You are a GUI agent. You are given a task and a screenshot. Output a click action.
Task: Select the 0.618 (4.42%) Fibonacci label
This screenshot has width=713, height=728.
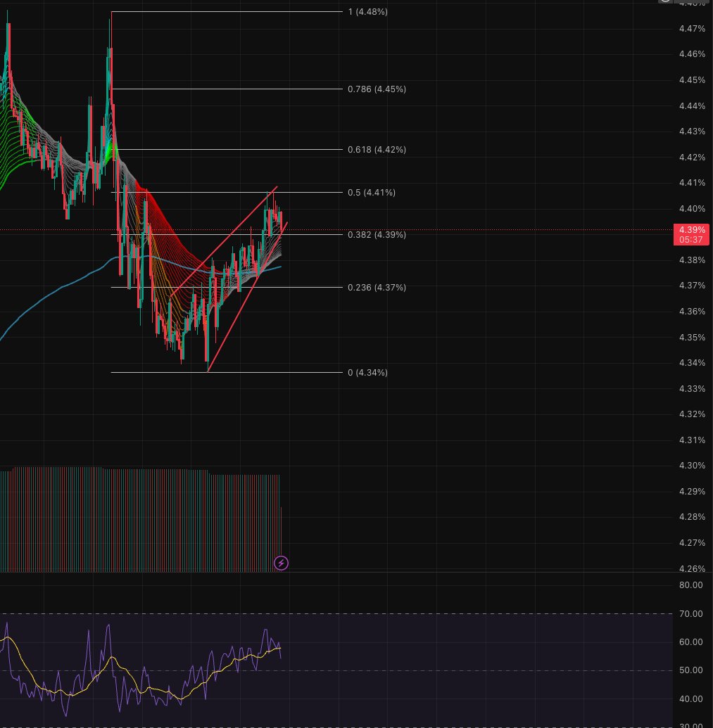(x=377, y=150)
